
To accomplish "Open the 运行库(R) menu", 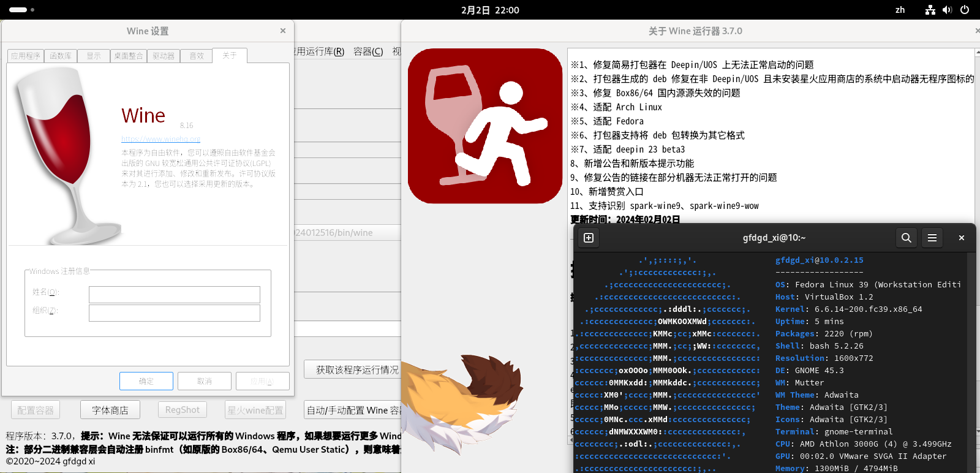I will tap(319, 51).
